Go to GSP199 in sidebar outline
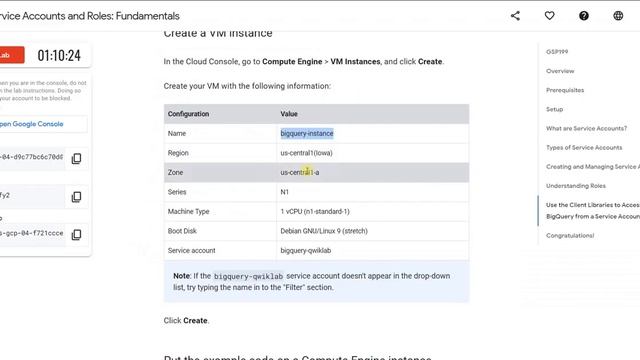640x360 pixels. [557, 52]
